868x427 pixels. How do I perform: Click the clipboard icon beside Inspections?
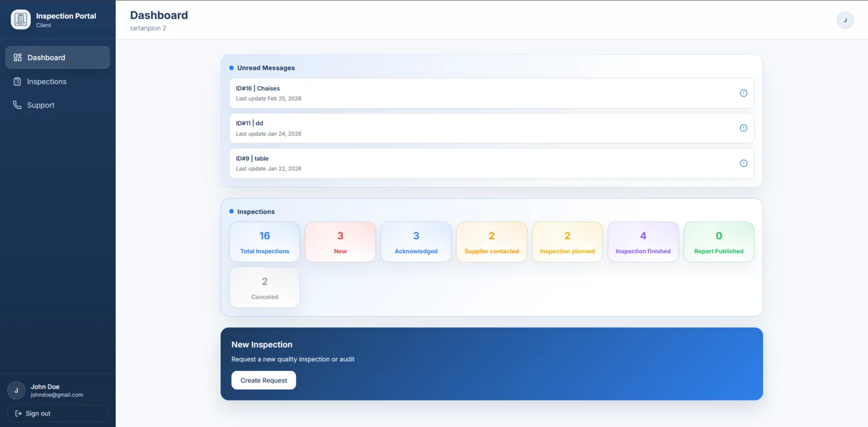point(17,81)
